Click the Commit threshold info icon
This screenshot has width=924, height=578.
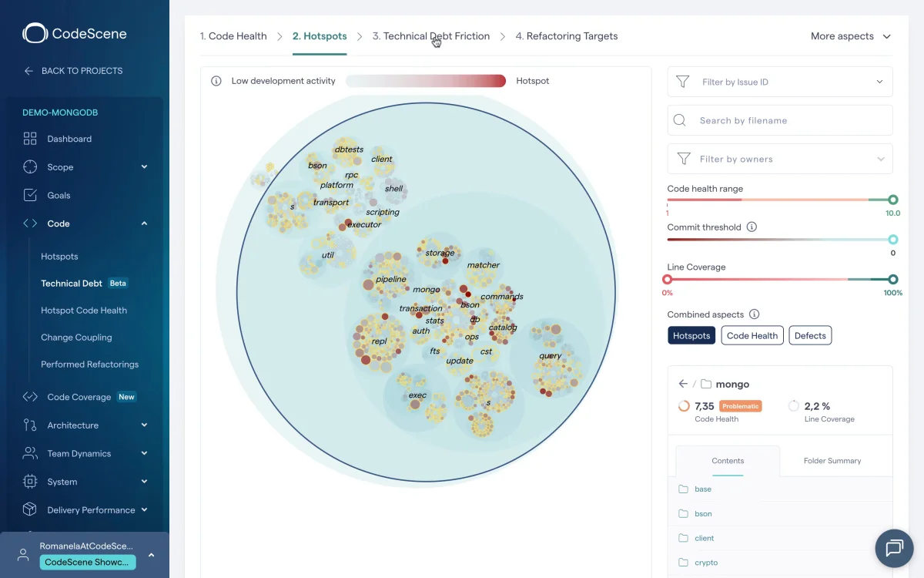(752, 227)
